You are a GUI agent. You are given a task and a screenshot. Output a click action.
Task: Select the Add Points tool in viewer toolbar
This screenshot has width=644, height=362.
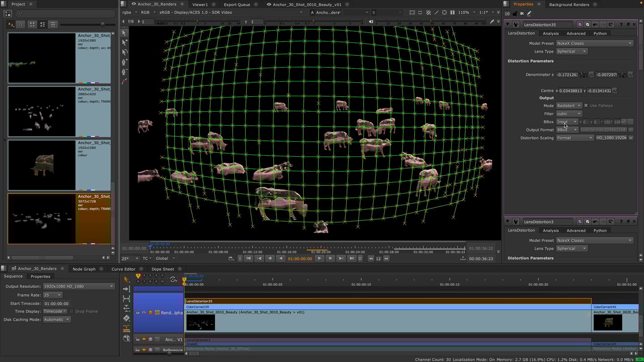pos(124,62)
